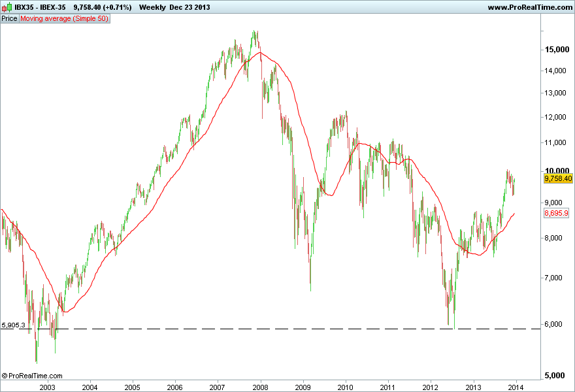This screenshot has height=392, width=575.
Task: Click the 2005 year label on time axis
Action: click(133, 387)
